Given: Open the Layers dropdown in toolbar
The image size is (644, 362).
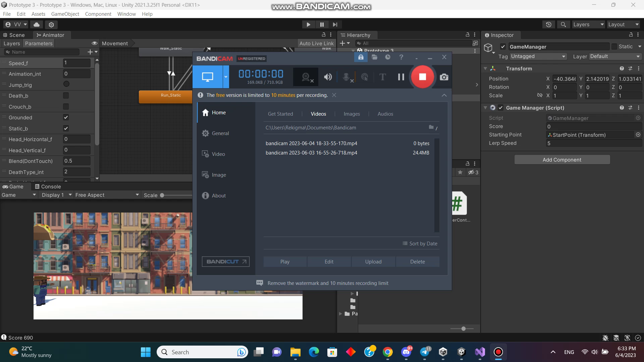Looking at the screenshot, I should tap(588, 24).
